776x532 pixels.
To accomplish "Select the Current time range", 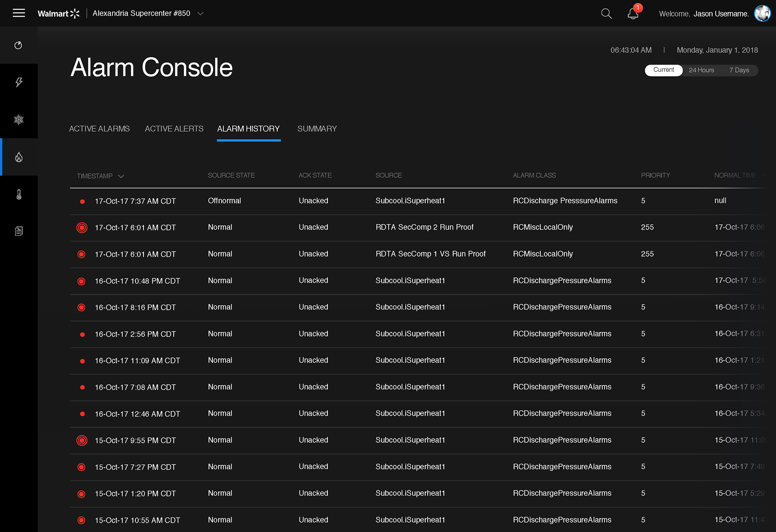I will pos(664,70).
